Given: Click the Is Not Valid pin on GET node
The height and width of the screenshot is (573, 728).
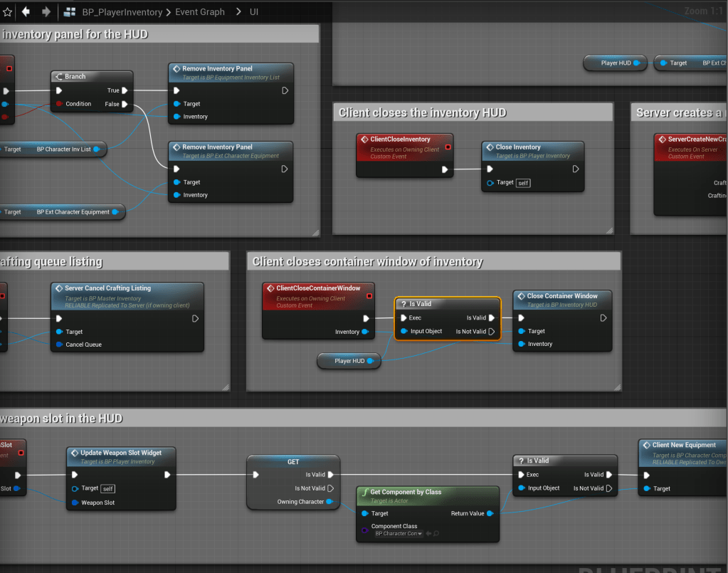Looking at the screenshot, I should [331, 488].
